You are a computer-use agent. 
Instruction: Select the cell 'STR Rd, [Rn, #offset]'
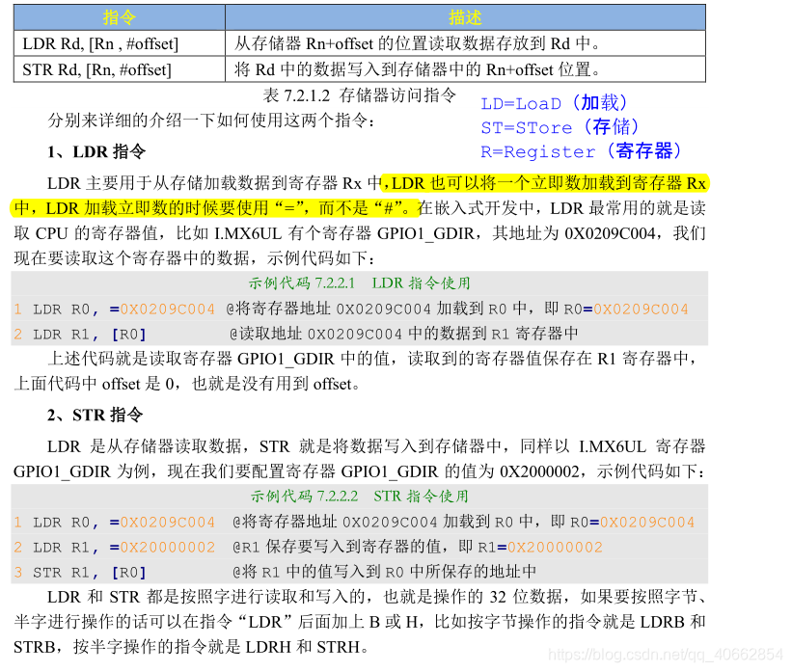coord(120,69)
